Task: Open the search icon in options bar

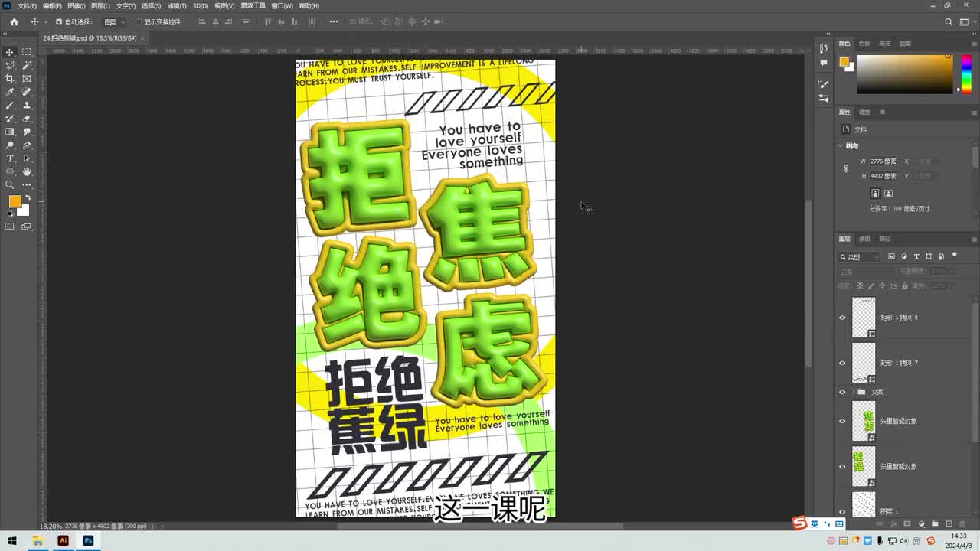Action: [x=949, y=22]
